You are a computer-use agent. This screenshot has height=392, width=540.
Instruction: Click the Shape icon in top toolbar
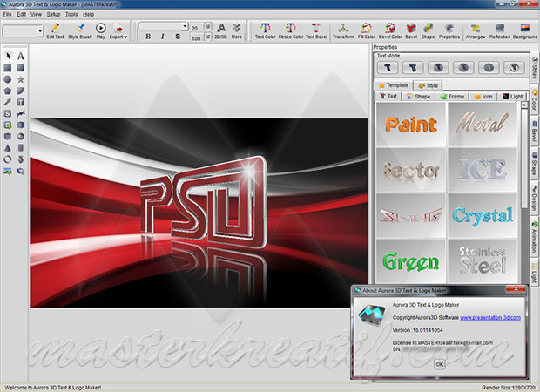[428, 31]
